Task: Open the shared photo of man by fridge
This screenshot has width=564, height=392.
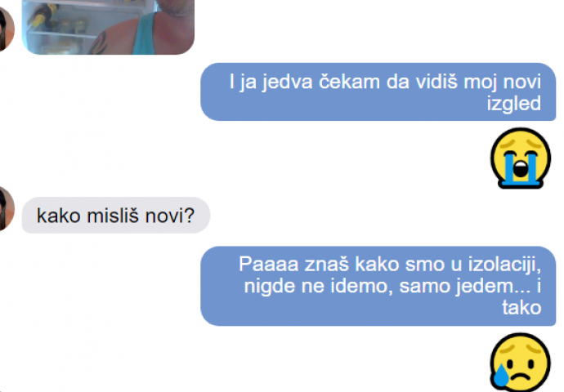Action: (108, 27)
